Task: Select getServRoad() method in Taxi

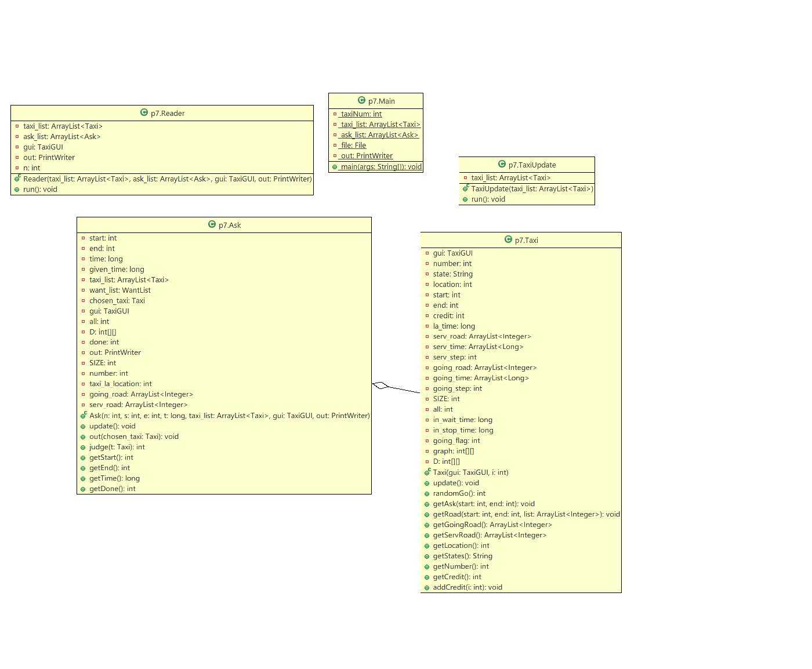Action: [x=490, y=536]
